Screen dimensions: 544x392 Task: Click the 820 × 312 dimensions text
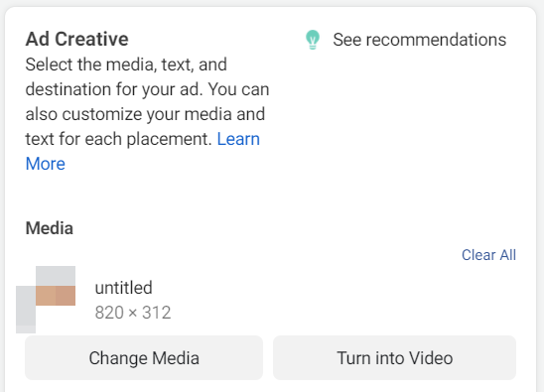coord(133,313)
